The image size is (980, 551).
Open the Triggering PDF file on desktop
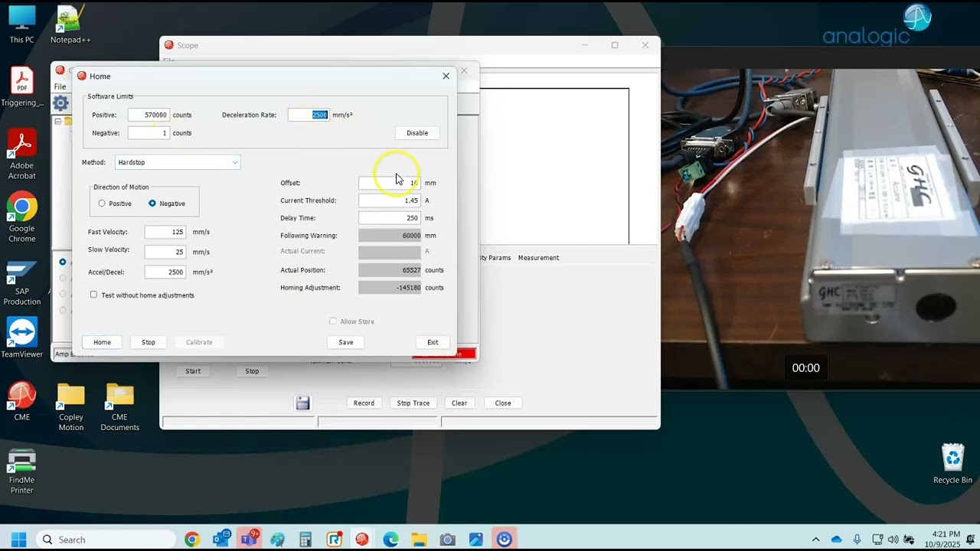pos(21,87)
